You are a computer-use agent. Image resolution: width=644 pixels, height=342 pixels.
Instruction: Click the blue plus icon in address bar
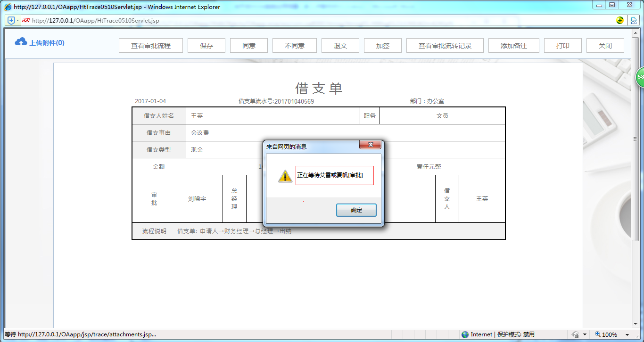11,21
